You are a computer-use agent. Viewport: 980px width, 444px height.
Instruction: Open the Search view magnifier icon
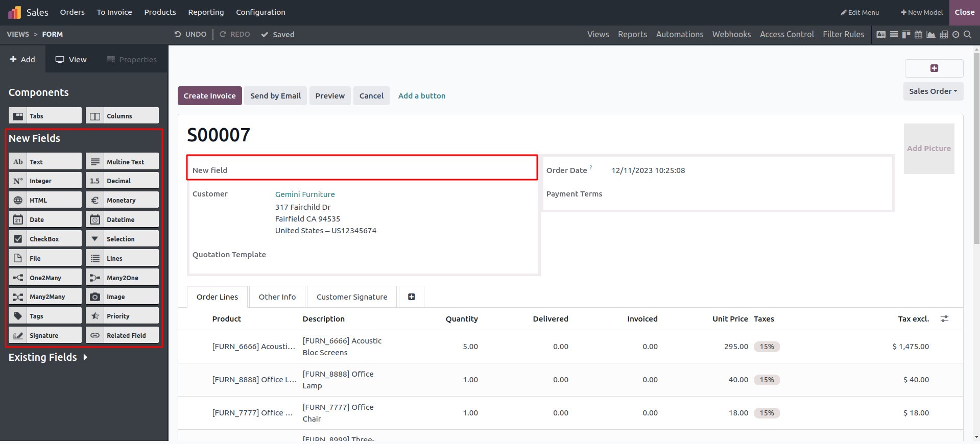[x=967, y=34]
